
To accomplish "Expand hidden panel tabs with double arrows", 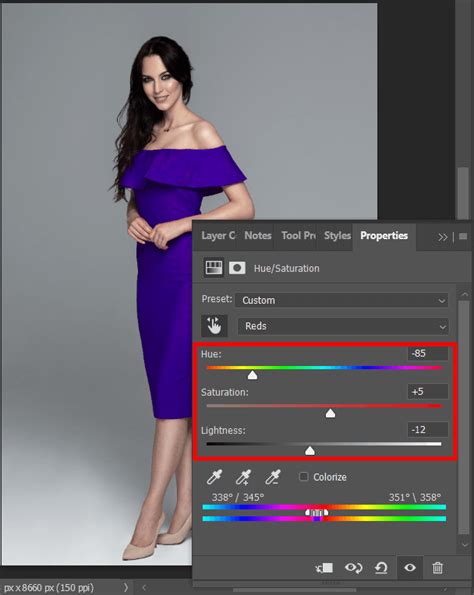I will (x=443, y=238).
